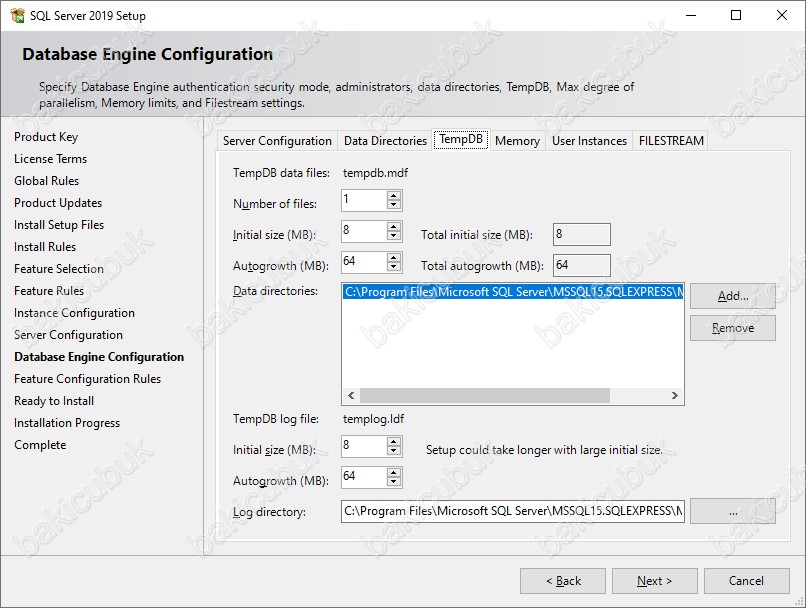Click the Install Rules step
Viewport: 806px width, 608px height.
point(45,247)
